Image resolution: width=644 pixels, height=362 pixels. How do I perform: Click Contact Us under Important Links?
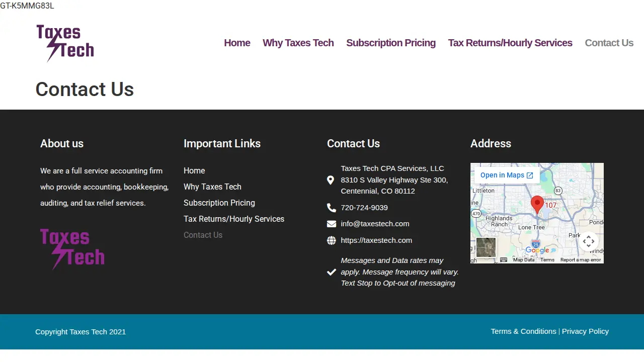[x=203, y=235]
